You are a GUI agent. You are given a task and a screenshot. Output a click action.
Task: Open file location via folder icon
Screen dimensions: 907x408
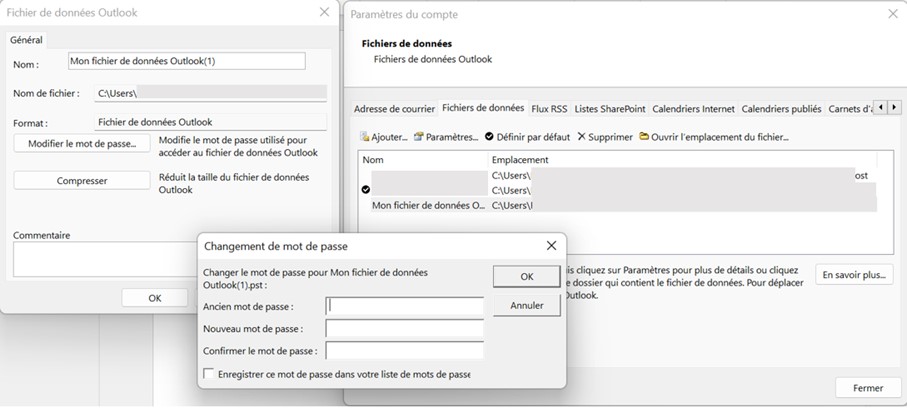click(645, 136)
